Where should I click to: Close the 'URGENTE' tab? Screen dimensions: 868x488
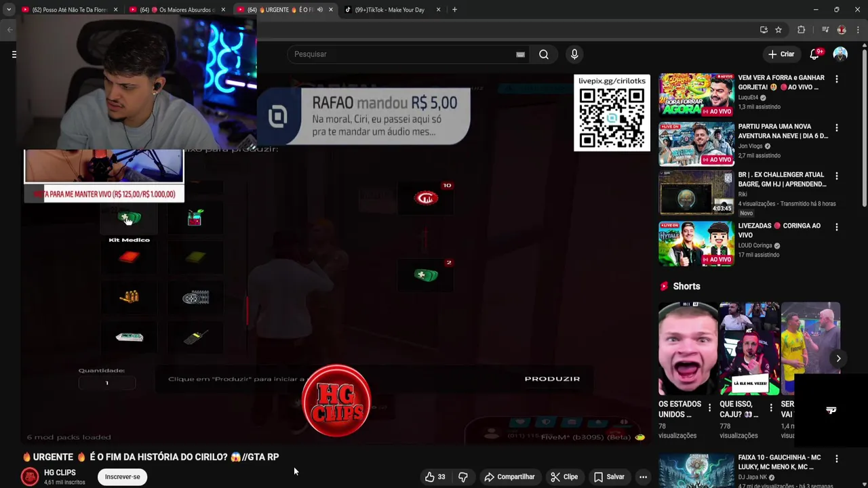(330, 9)
